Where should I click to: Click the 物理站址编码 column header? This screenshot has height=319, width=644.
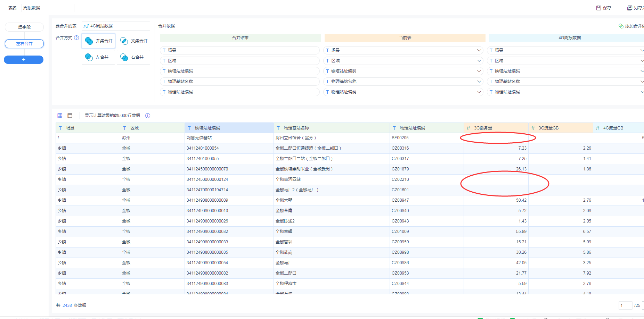(x=426, y=128)
